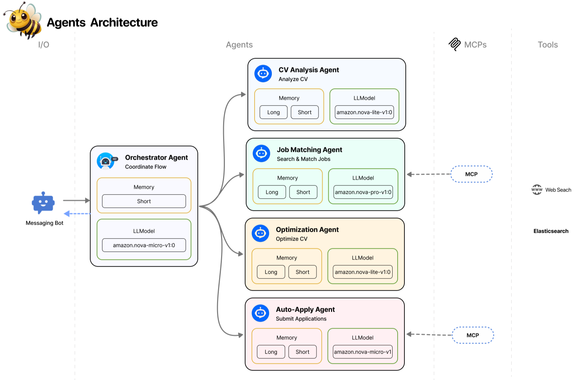Select Long memory in Optimization Agent
The height and width of the screenshot is (380, 588).
coord(271,272)
